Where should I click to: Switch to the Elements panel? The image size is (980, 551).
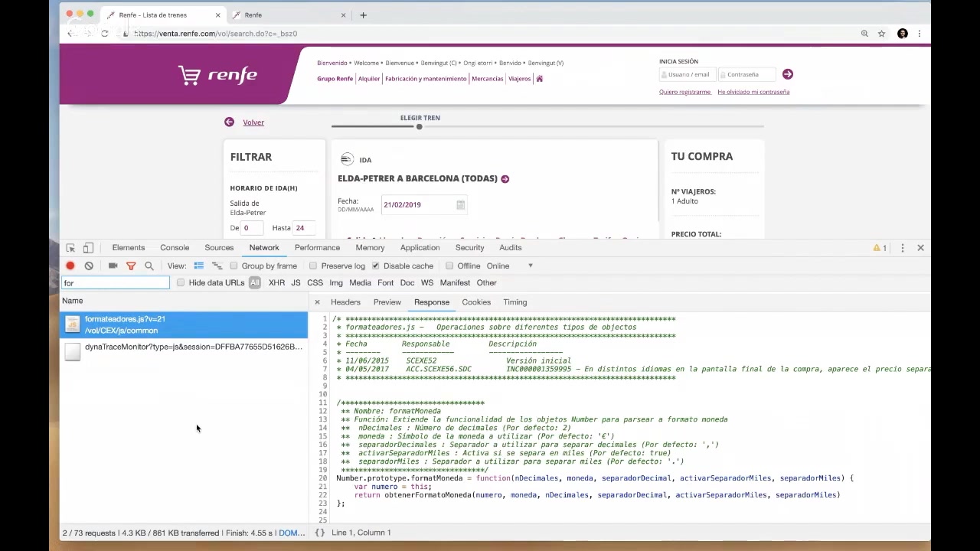tap(129, 248)
